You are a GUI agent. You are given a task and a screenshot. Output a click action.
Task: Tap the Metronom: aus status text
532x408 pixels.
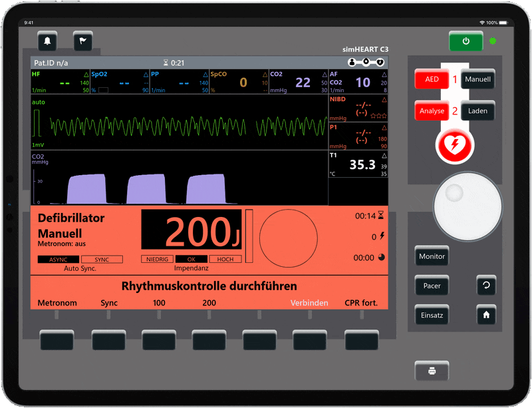[x=62, y=244]
